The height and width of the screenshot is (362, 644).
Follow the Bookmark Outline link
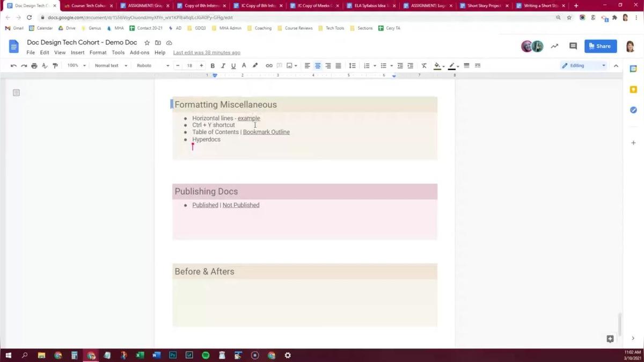(266, 132)
